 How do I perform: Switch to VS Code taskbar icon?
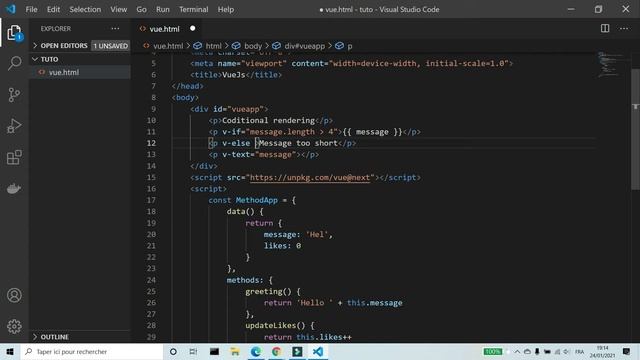coord(318,351)
